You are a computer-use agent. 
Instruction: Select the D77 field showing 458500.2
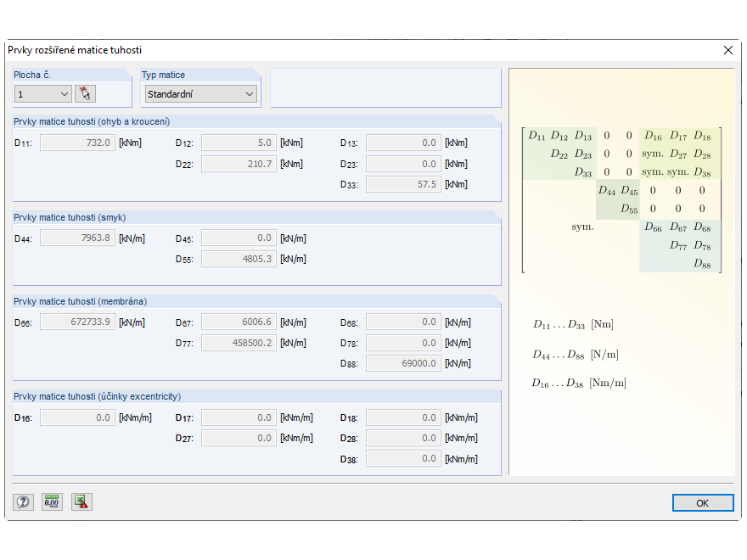(239, 343)
